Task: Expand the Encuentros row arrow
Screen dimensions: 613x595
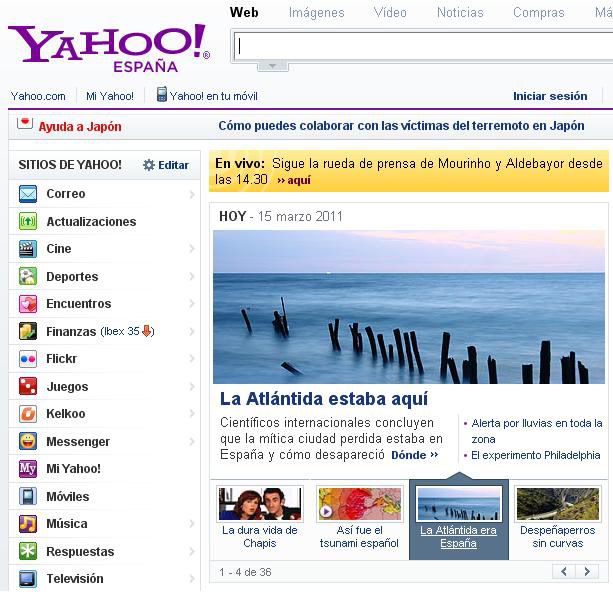Action: pos(192,304)
